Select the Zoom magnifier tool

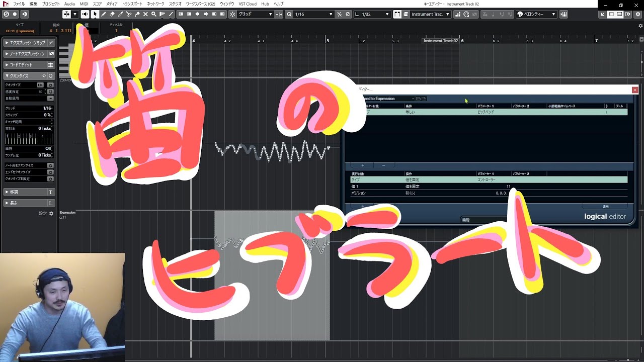pyautogui.click(x=154, y=14)
